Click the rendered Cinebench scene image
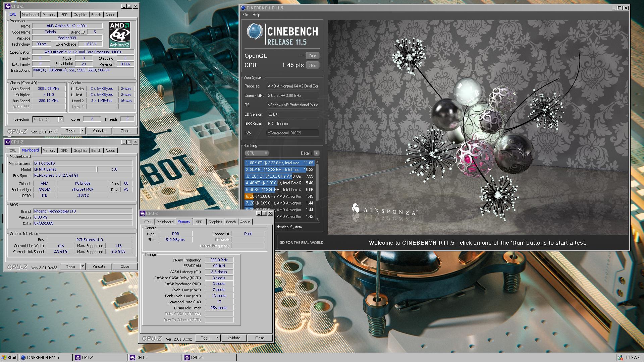The image size is (644, 362). point(478,127)
